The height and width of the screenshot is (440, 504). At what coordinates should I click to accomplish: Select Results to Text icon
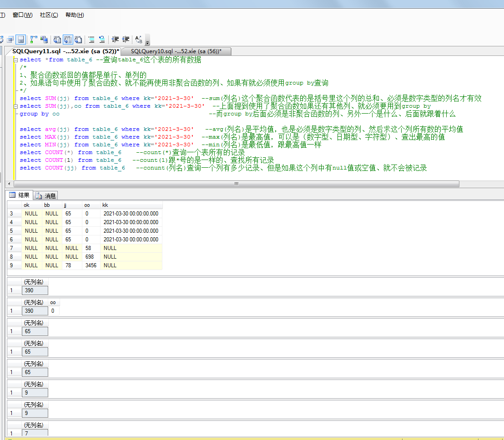point(57,40)
